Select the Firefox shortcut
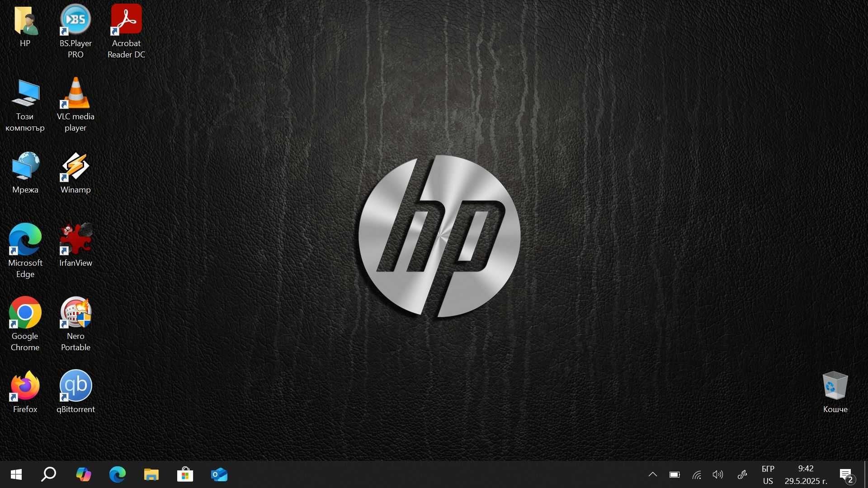 coord(25,385)
